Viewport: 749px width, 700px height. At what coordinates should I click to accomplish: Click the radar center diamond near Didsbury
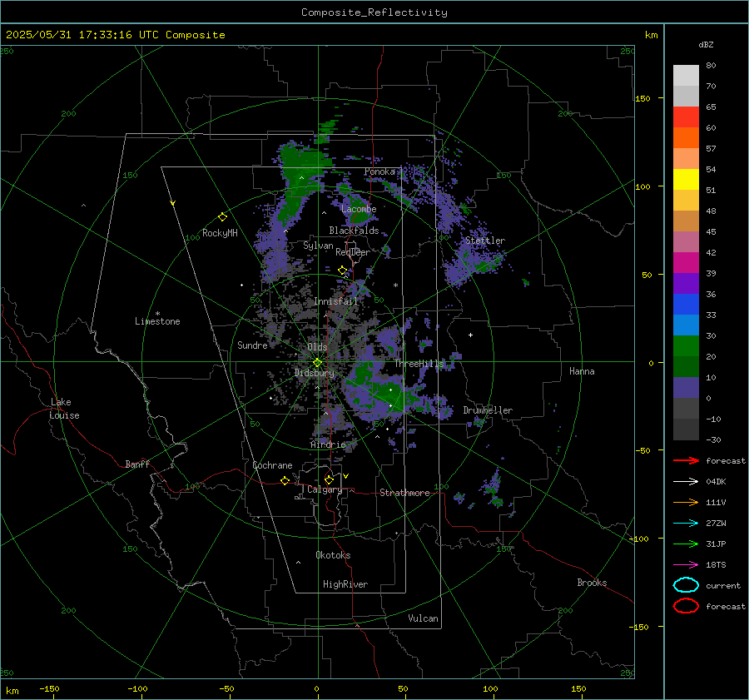[317, 363]
